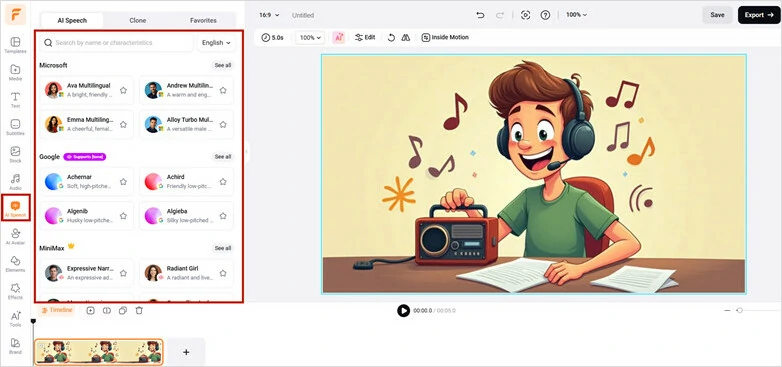Open the Templates panel in sidebar
The image size is (782, 367).
(x=15, y=45)
